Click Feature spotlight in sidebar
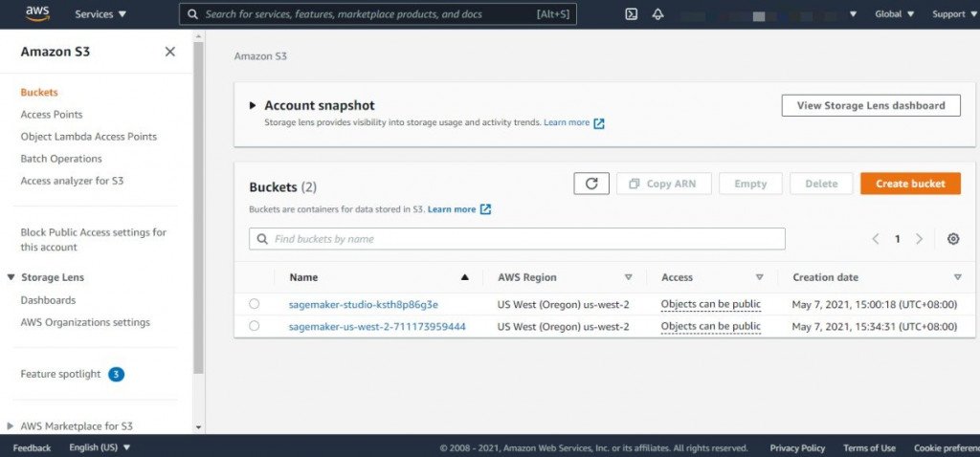Viewport: 980px width, 457px height. [x=60, y=374]
